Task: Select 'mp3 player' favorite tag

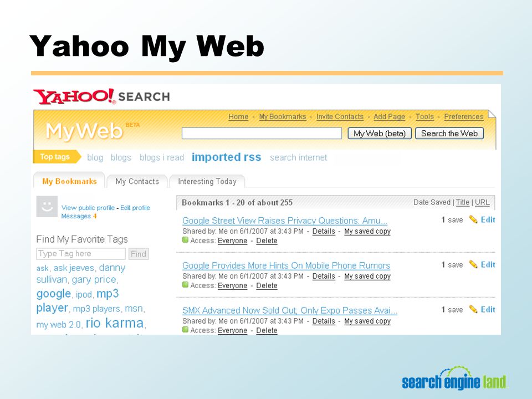Action: [78, 300]
